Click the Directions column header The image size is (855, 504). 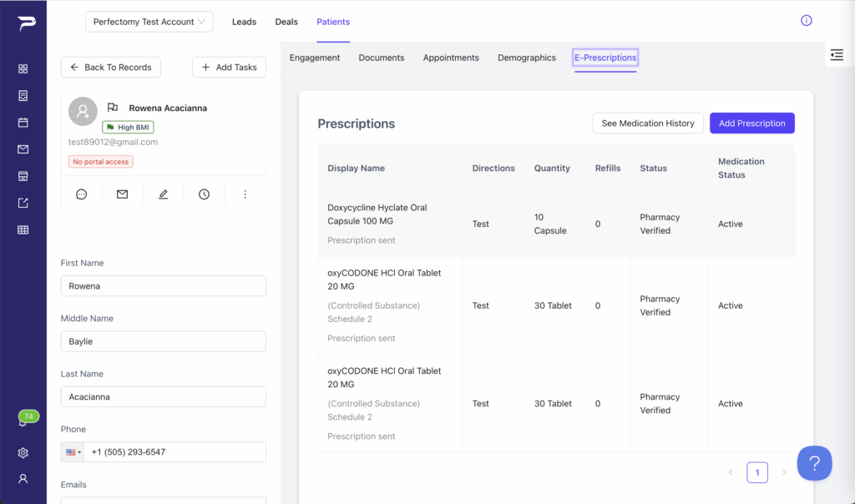pyautogui.click(x=493, y=169)
